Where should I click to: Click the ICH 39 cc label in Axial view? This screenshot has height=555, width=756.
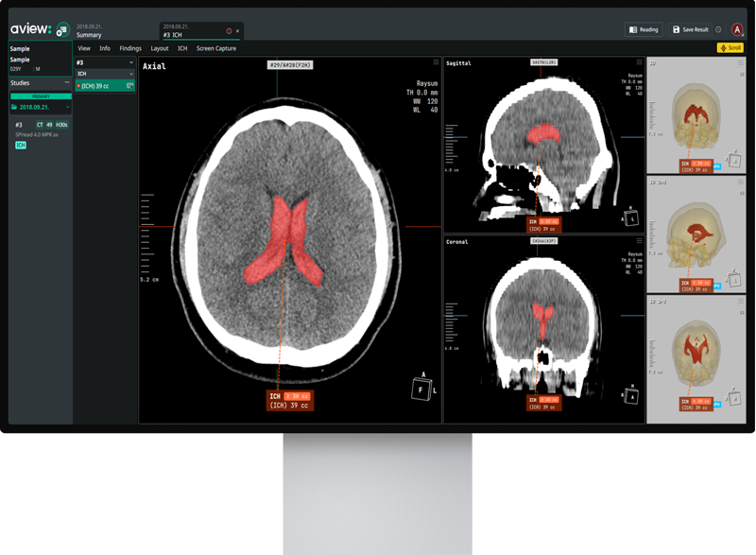[289, 401]
